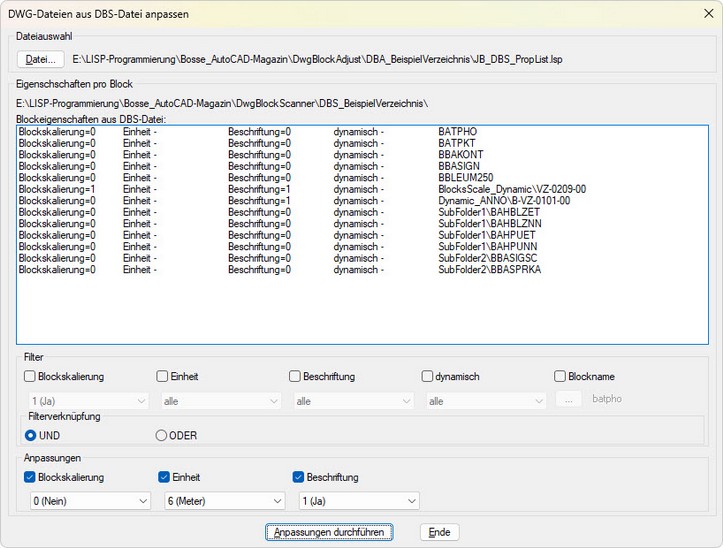Image resolution: width=723 pixels, height=548 pixels.
Task: Expand the 6 (Meter) unit dropdown
Action: tap(224, 500)
